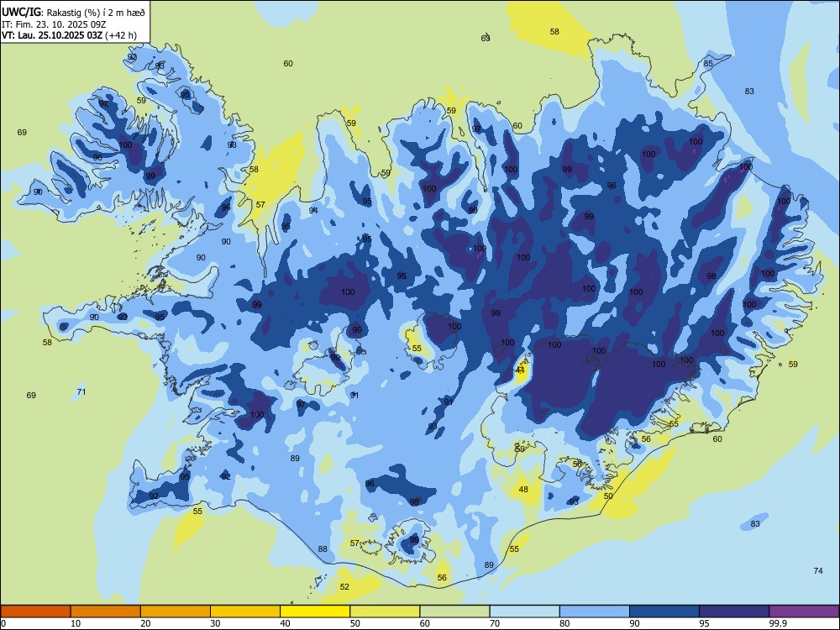Click the value '48' in the south yellow area
This screenshot has height=630, width=840.
(x=523, y=489)
